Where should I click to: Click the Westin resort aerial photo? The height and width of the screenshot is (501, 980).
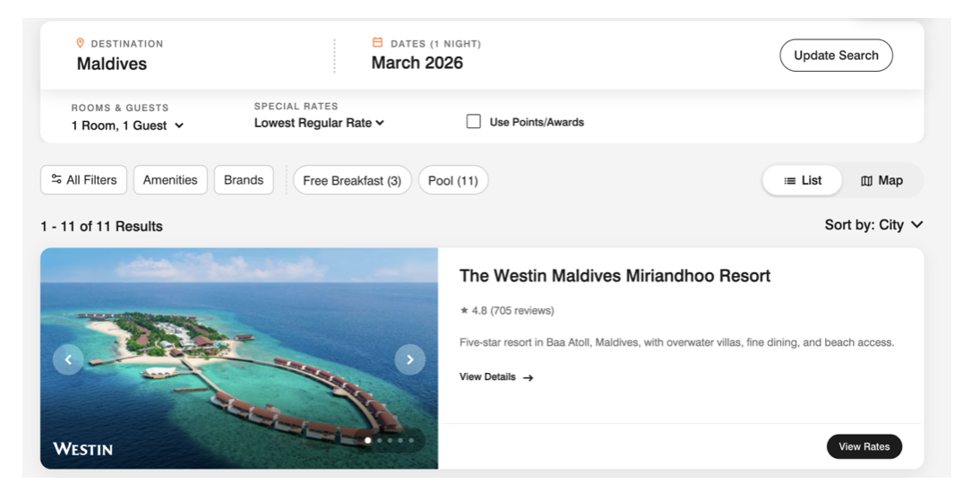(239, 358)
